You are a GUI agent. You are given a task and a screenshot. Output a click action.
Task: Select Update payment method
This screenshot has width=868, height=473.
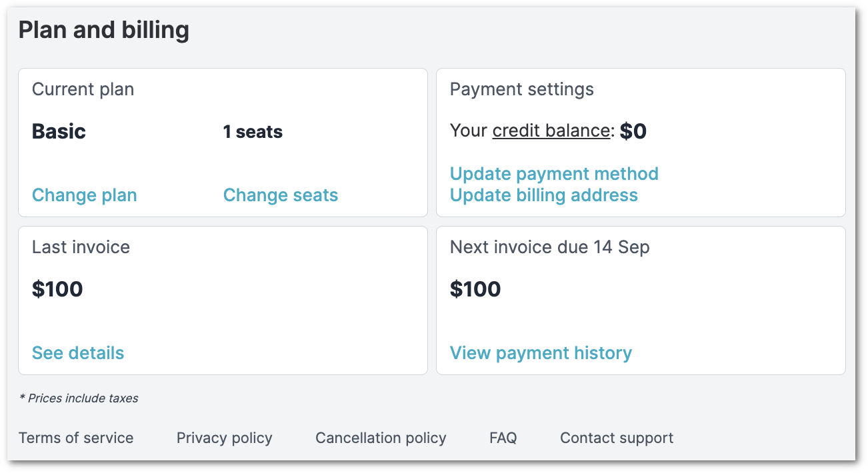[x=554, y=174]
